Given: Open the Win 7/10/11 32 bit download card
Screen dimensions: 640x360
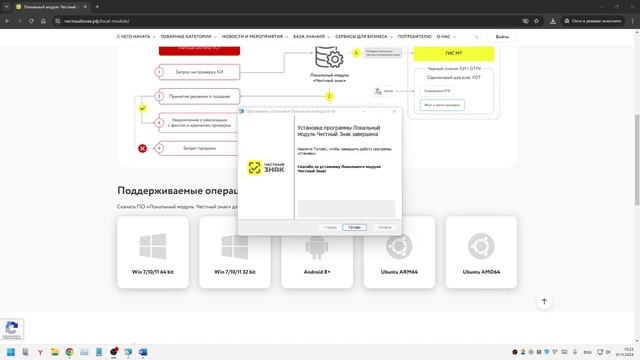Looking at the screenshot, I should (x=235, y=252).
